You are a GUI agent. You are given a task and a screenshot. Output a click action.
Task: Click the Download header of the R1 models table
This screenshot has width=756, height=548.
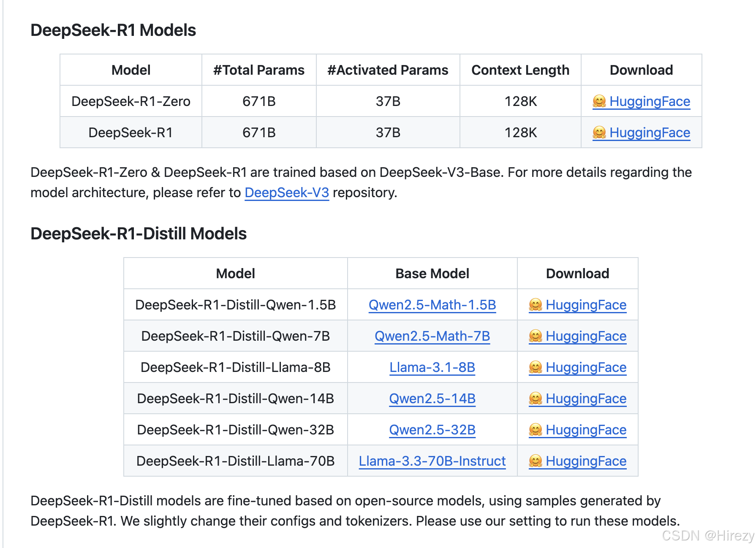pyautogui.click(x=641, y=70)
